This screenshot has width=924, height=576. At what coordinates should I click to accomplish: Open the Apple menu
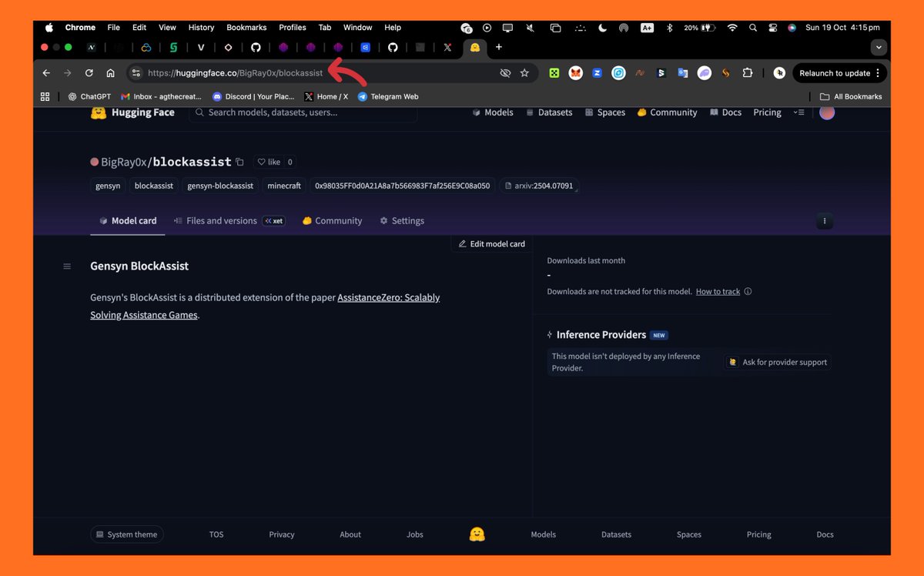49,28
